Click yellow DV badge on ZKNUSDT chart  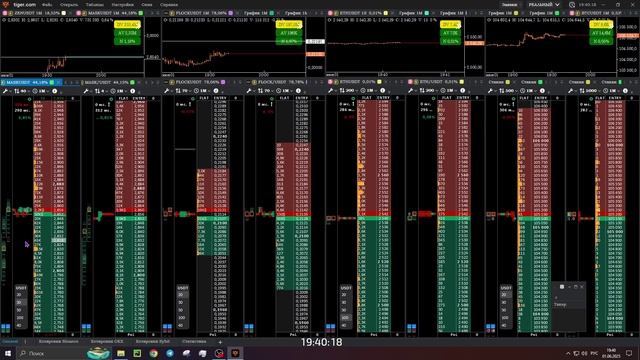pos(127,25)
